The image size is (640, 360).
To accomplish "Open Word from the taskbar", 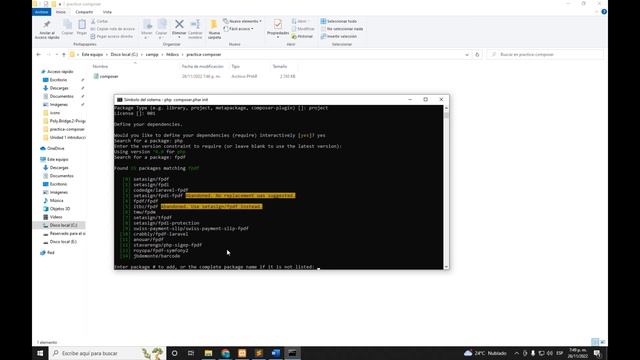I will pyautogui.click(x=276, y=353).
